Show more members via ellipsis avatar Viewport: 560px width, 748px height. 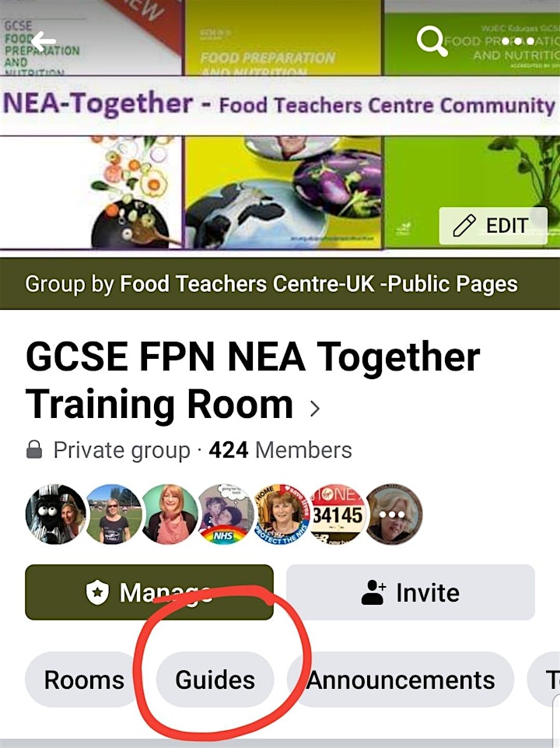(393, 514)
